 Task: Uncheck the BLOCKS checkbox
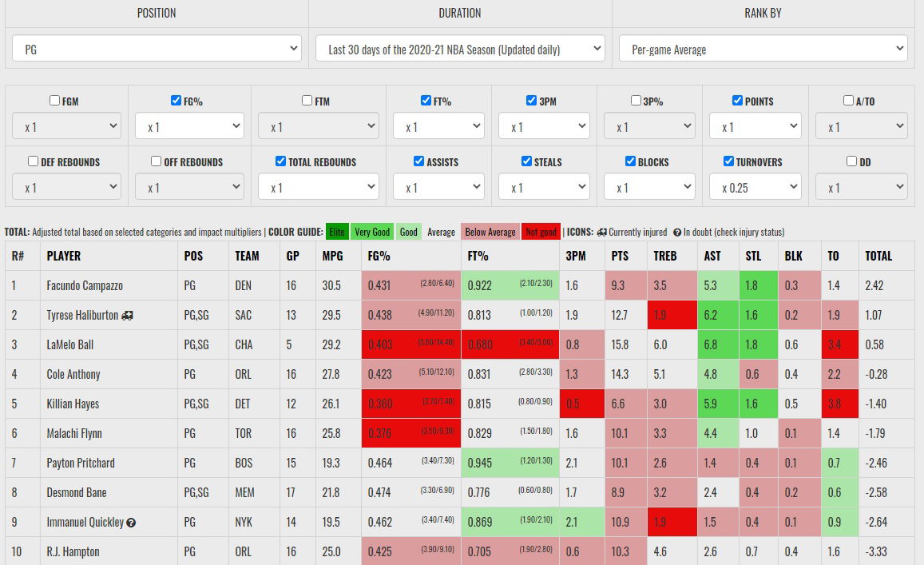point(631,161)
